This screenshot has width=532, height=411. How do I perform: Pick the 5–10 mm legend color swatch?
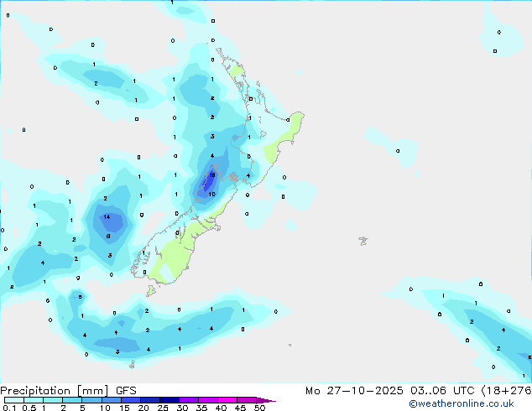click(92, 400)
